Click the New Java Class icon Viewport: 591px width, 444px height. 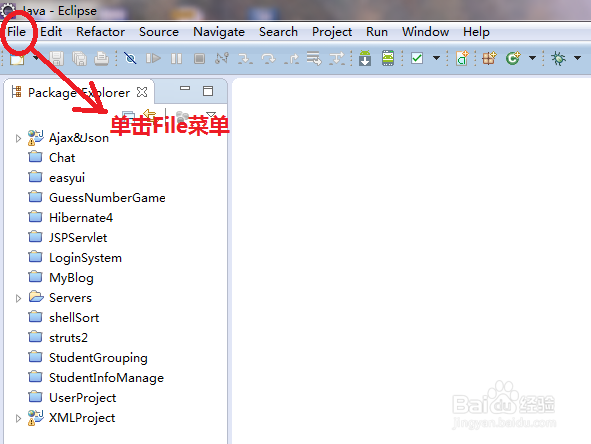click(513, 58)
